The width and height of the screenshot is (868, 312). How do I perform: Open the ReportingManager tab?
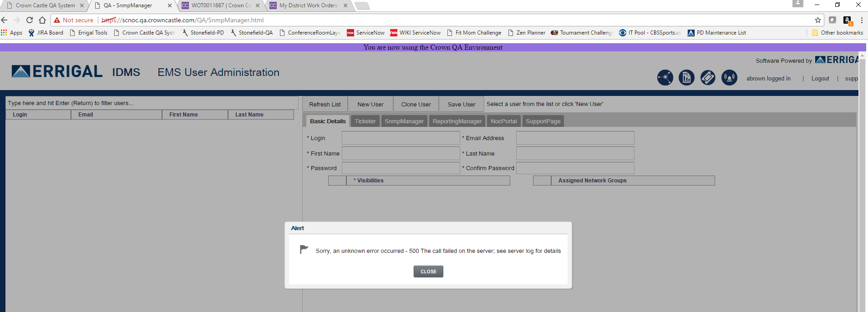click(x=457, y=121)
